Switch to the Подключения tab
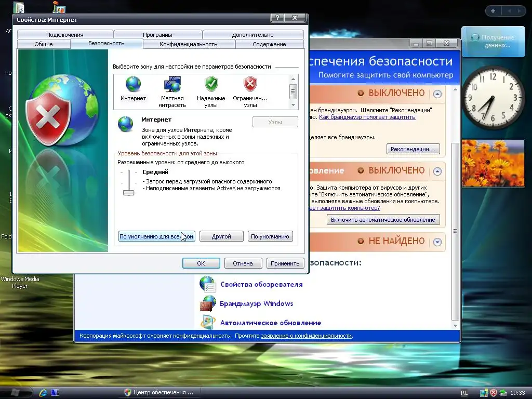Viewport: 532px width, 399px height. [65, 35]
